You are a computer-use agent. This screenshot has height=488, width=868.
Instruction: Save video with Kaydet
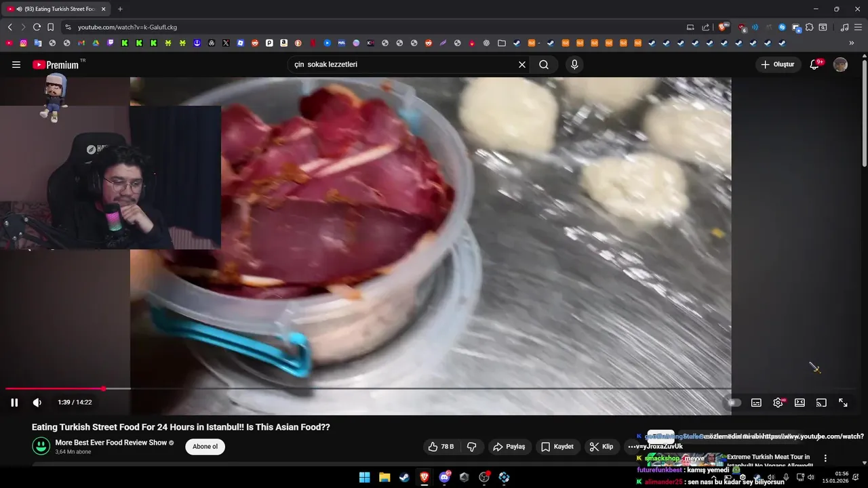(557, 447)
